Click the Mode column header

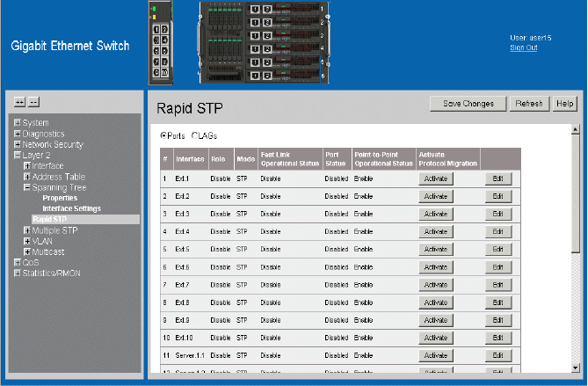coord(246,159)
